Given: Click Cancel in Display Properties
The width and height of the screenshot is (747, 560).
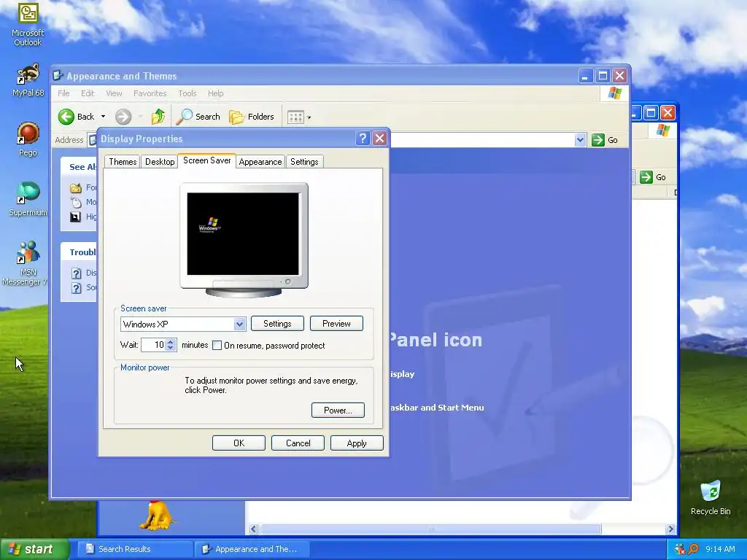Looking at the screenshot, I should tap(298, 443).
